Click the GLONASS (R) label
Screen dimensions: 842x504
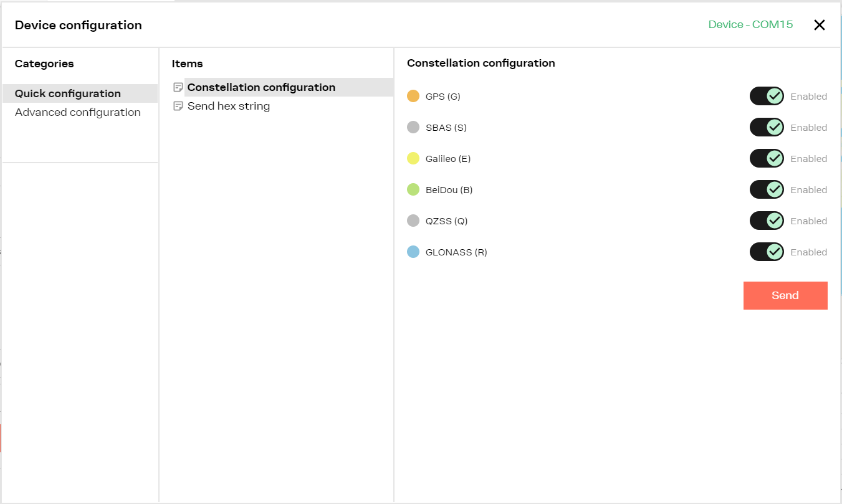(x=456, y=252)
